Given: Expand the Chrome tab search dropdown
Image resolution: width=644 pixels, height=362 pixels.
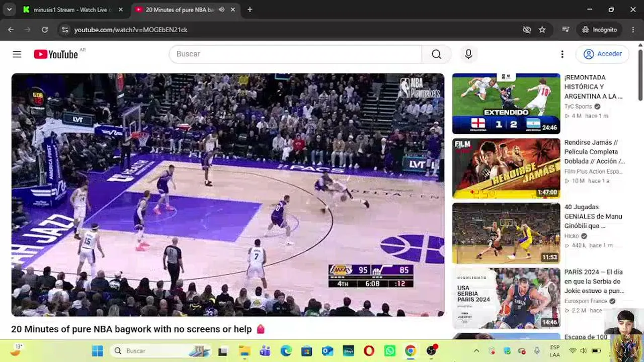Looking at the screenshot, I should pos(9,10).
